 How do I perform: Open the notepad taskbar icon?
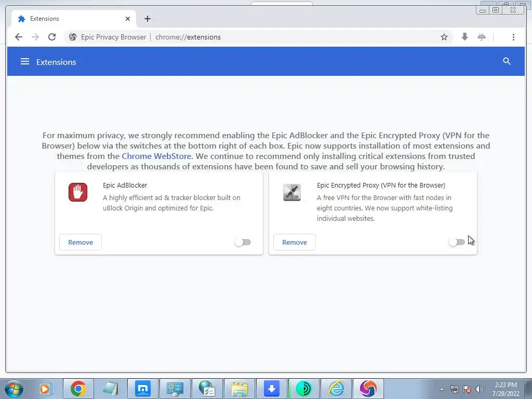(x=111, y=389)
